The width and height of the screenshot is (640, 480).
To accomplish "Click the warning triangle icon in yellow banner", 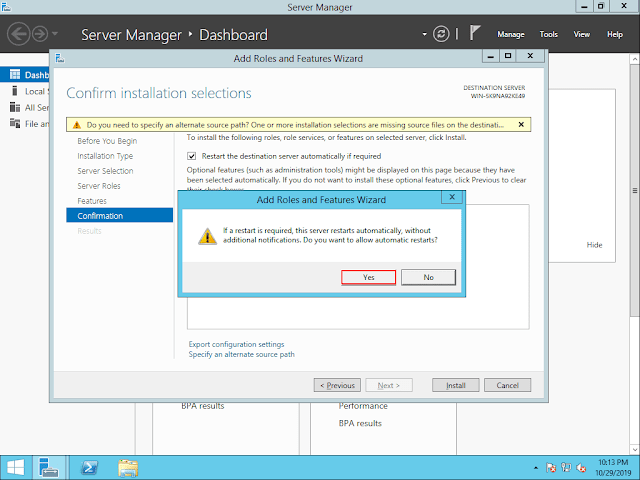I will click(x=77, y=125).
